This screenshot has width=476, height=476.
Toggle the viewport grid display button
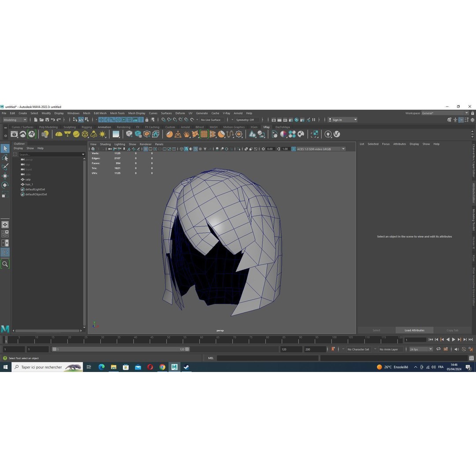click(x=146, y=149)
